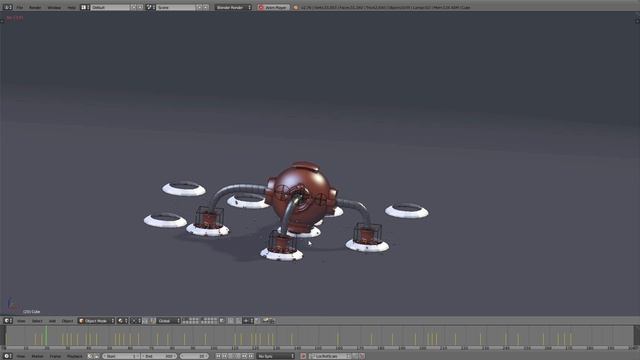Jump to the previous keyframe
This screenshot has height=360, width=640.
point(224,356)
